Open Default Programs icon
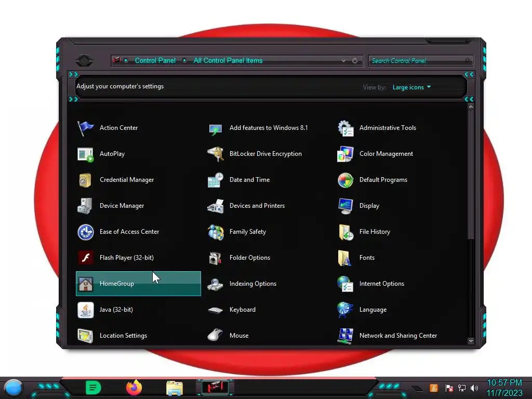The image size is (532, 399). coord(345,180)
